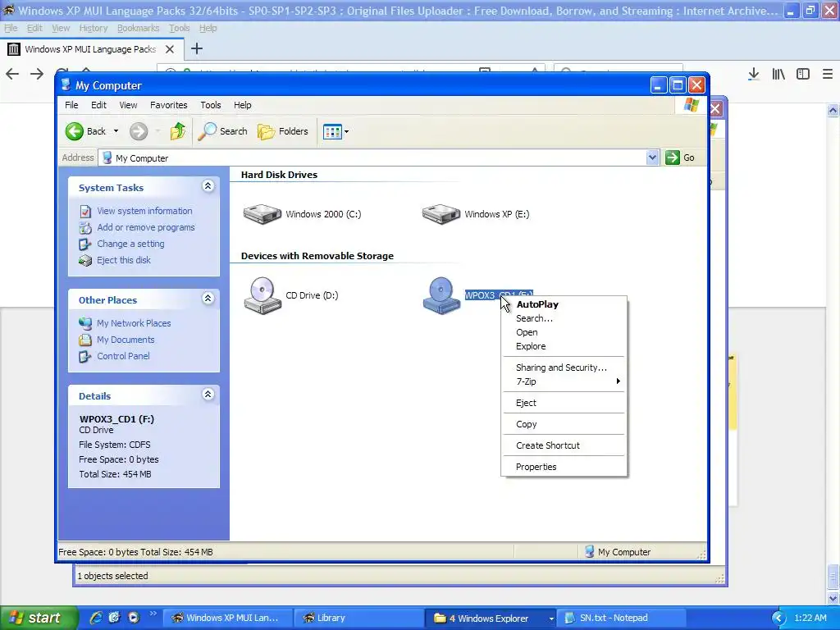Click the taskbar clock showing 1:22 AM
Viewport: 840px width, 630px height.
pos(810,619)
